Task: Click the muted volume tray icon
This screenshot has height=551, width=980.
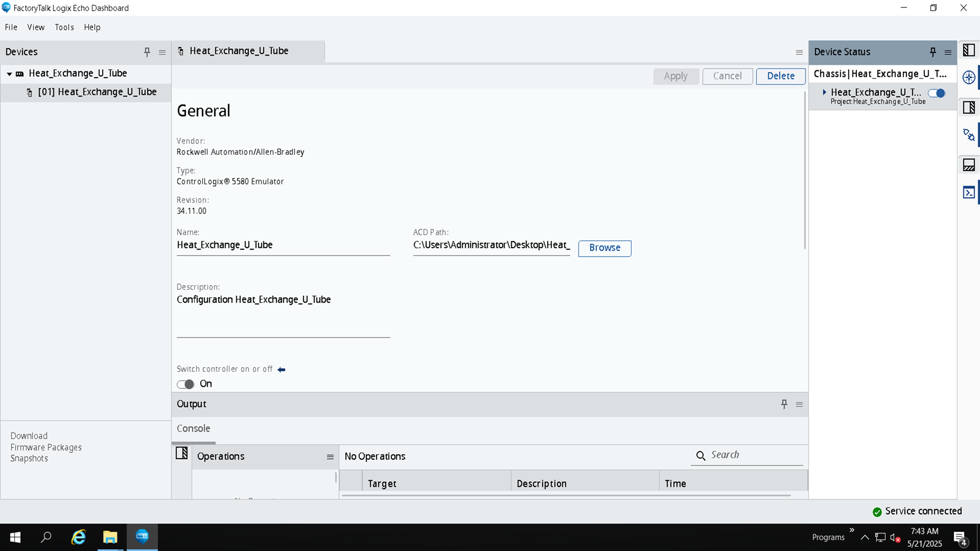Action: (895, 538)
